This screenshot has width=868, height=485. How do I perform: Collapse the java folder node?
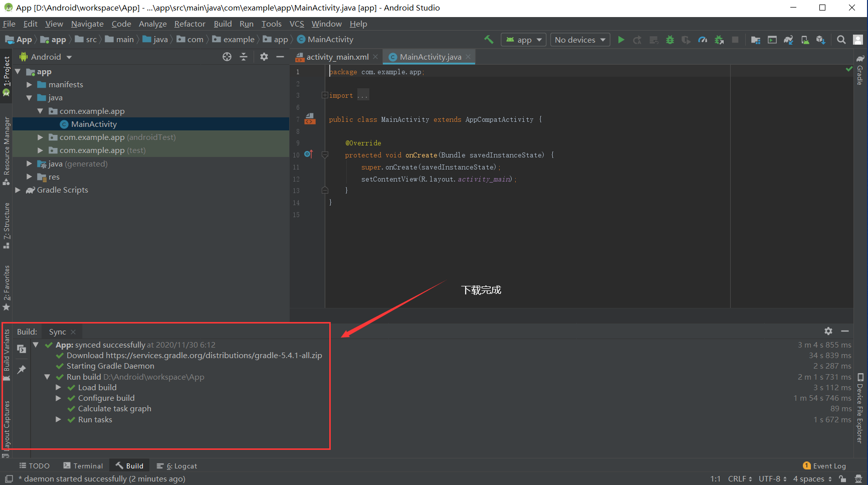(x=29, y=98)
